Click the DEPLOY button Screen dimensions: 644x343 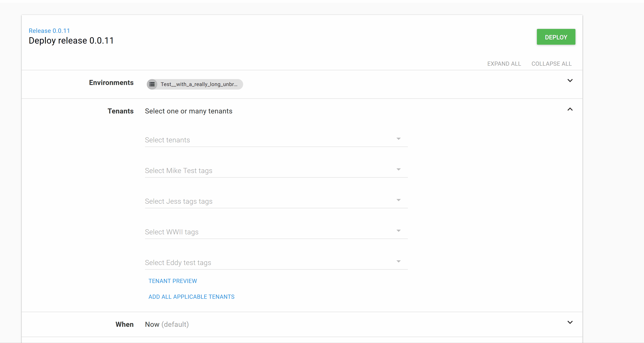coord(556,37)
